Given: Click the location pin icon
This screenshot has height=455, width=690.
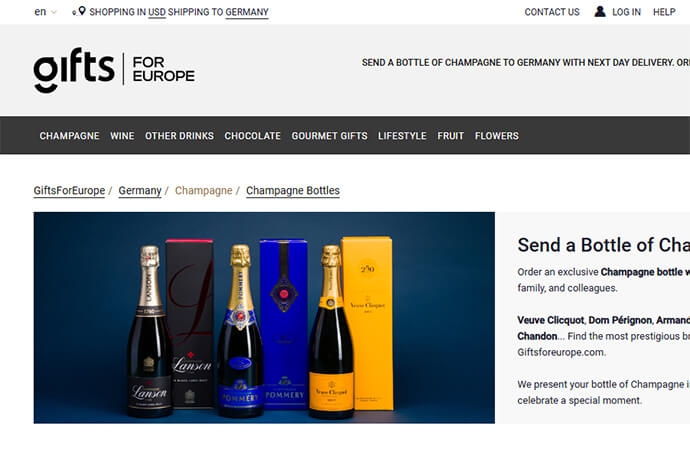Looking at the screenshot, I should click(81, 11).
